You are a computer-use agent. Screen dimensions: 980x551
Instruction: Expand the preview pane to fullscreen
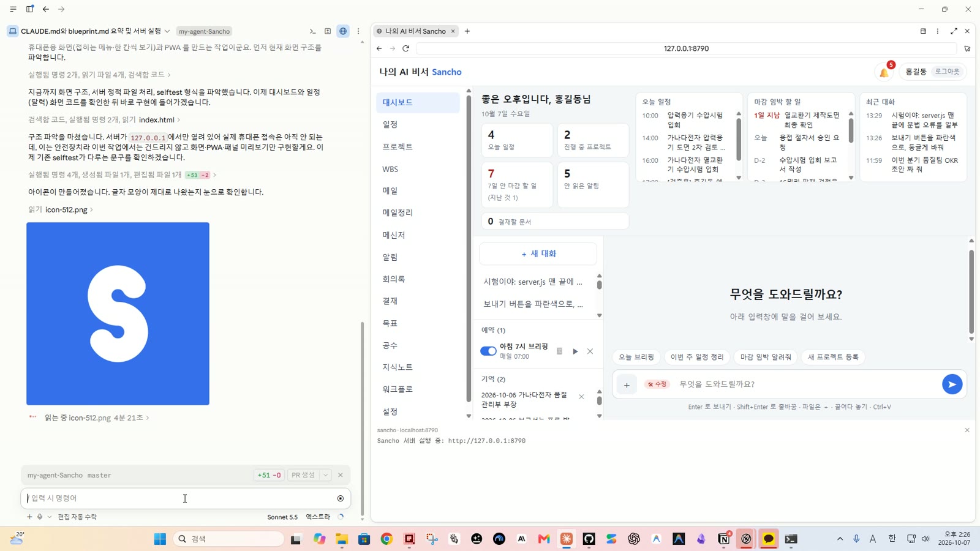954,31
